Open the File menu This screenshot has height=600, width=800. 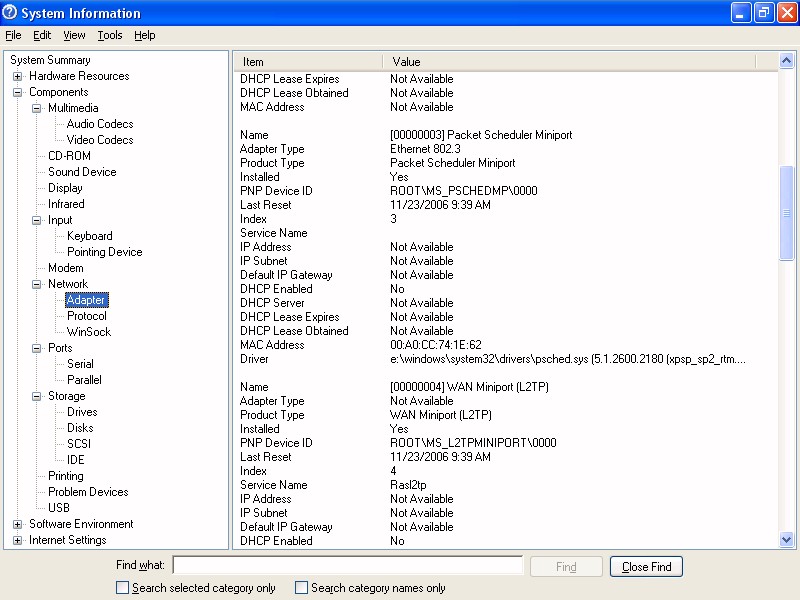tap(13, 35)
